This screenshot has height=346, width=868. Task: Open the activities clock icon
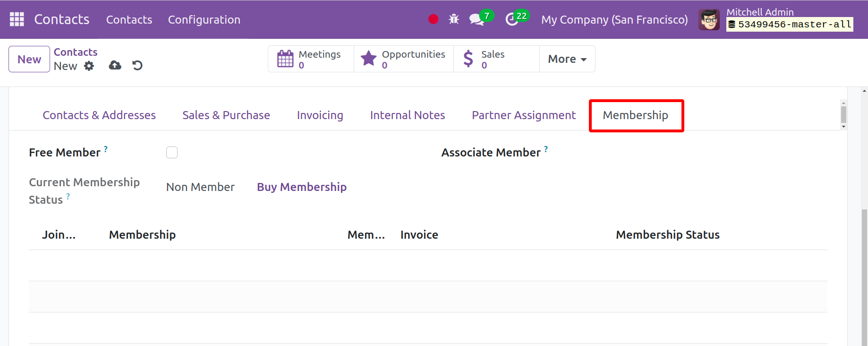(512, 19)
